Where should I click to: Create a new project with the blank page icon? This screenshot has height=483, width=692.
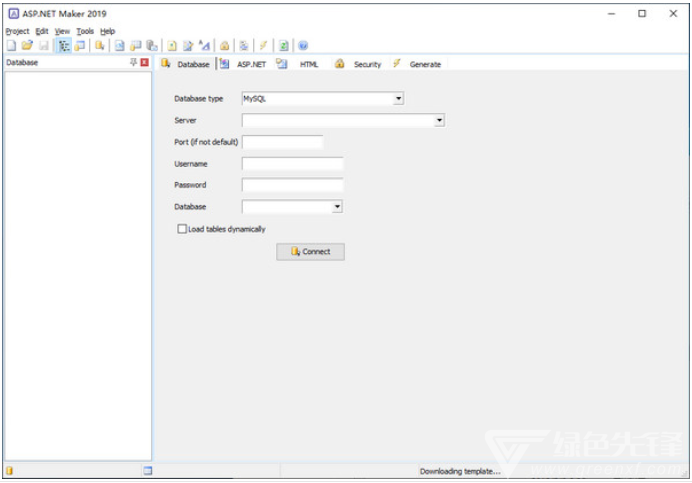click(11, 45)
